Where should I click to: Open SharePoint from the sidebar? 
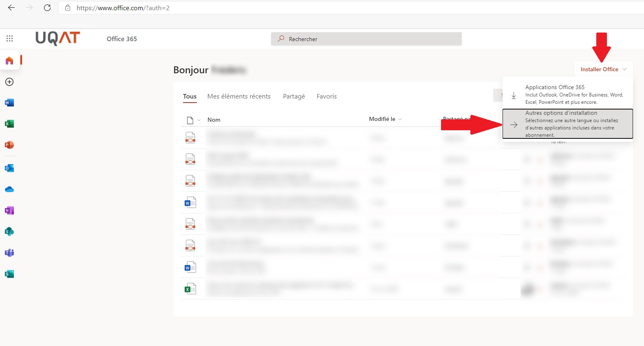[9, 232]
